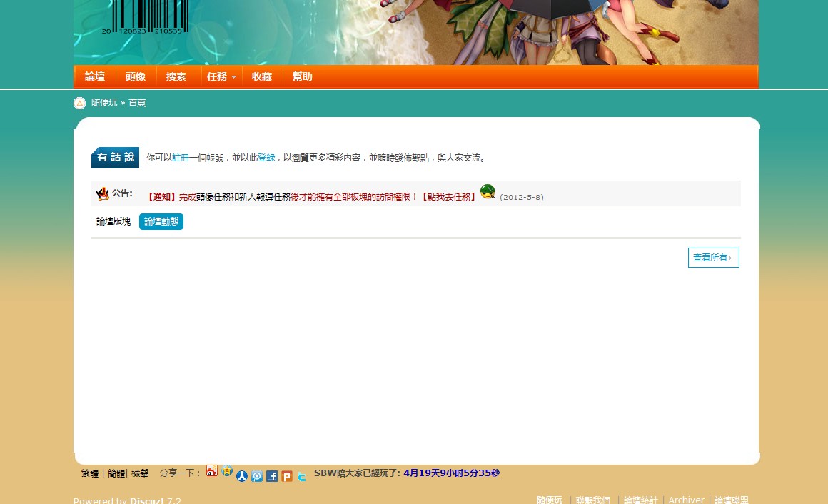The width and height of the screenshot is (828, 504).
Task: Switch to the 論壇版塊 tab
Action: click(113, 221)
